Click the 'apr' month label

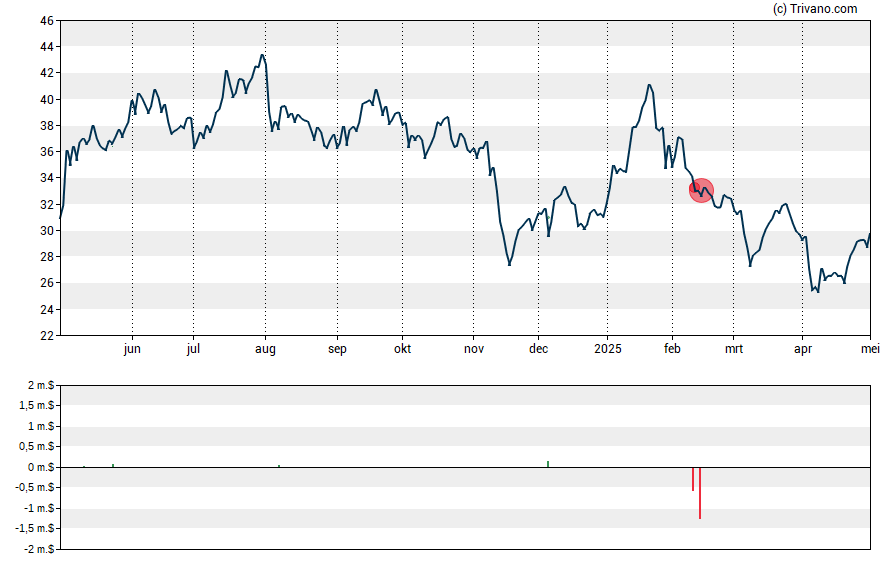tap(803, 349)
